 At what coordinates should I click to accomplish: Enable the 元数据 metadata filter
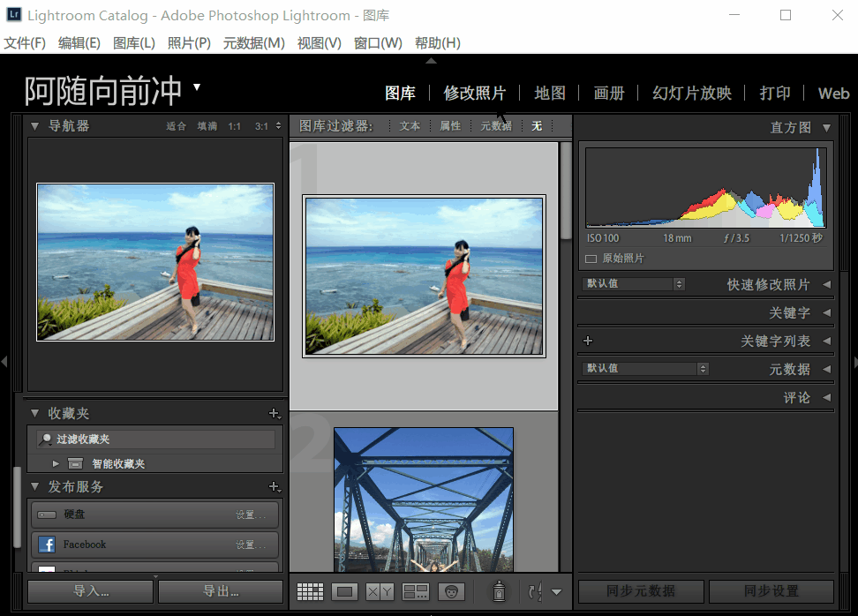(496, 126)
